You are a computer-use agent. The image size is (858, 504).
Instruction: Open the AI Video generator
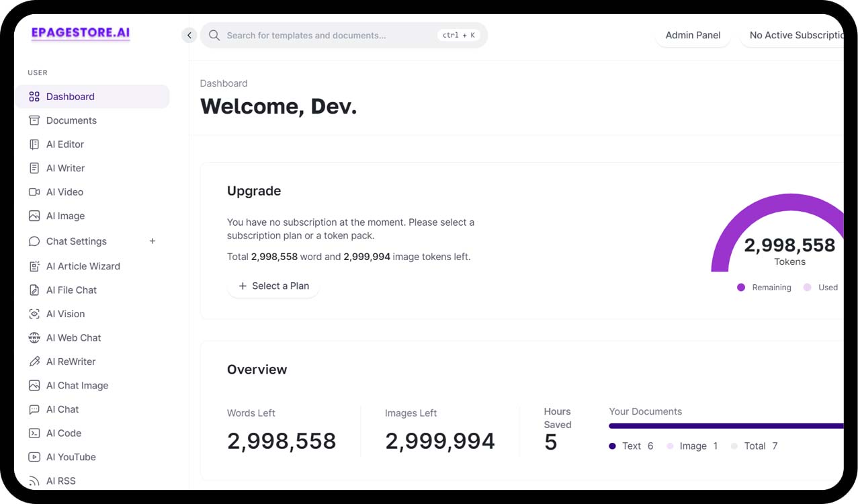tap(64, 192)
